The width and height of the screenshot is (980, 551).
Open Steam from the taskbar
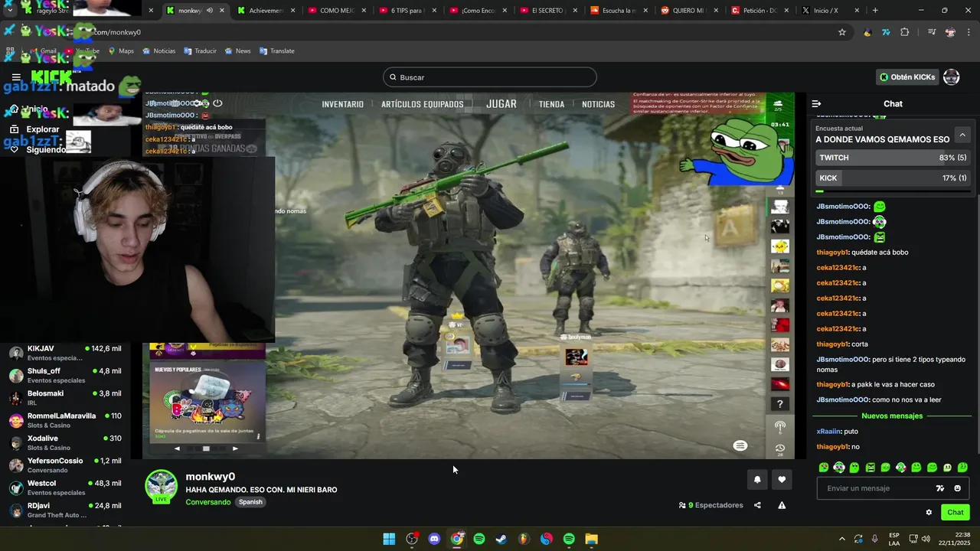501,539
